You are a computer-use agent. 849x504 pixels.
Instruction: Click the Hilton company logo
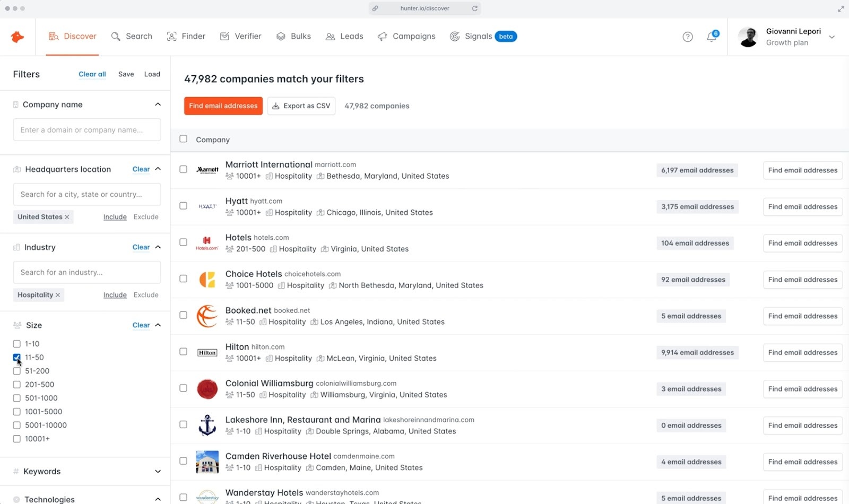tap(207, 352)
